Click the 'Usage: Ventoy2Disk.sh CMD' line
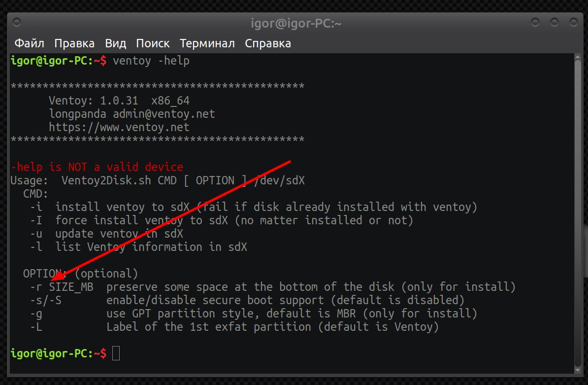Image resolution: width=588 pixels, height=385 pixels. point(158,180)
